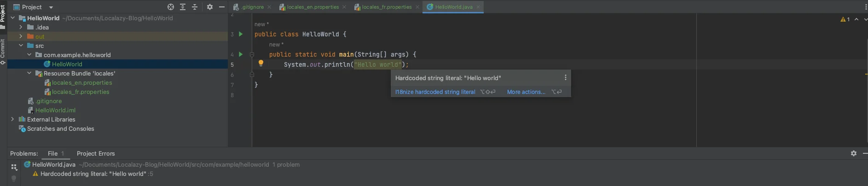Switch to the Project Errors tab
This screenshot has width=868, height=186.
(96, 153)
